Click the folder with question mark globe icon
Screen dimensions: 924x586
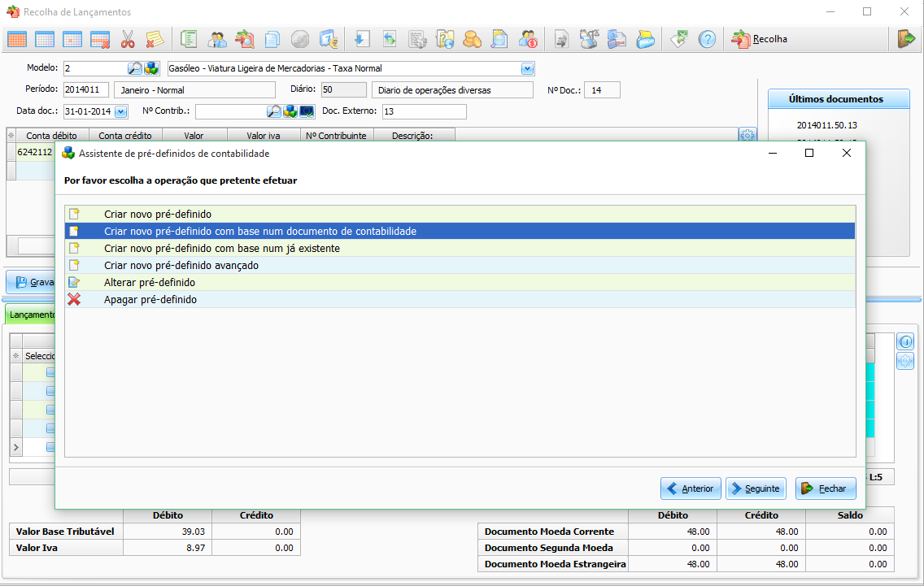click(x=444, y=40)
